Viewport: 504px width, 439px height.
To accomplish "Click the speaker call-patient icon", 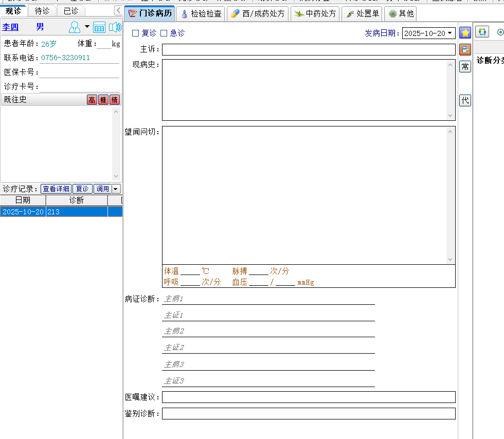I will coord(115,27).
